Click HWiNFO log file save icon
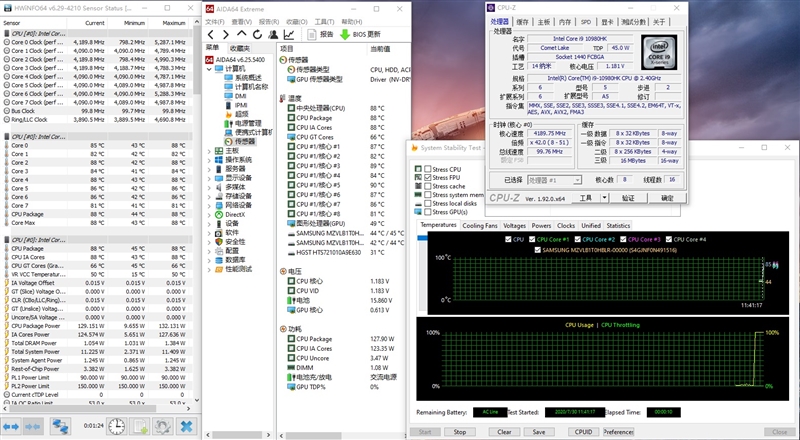Viewport: 800px width, 440px height. (139, 426)
